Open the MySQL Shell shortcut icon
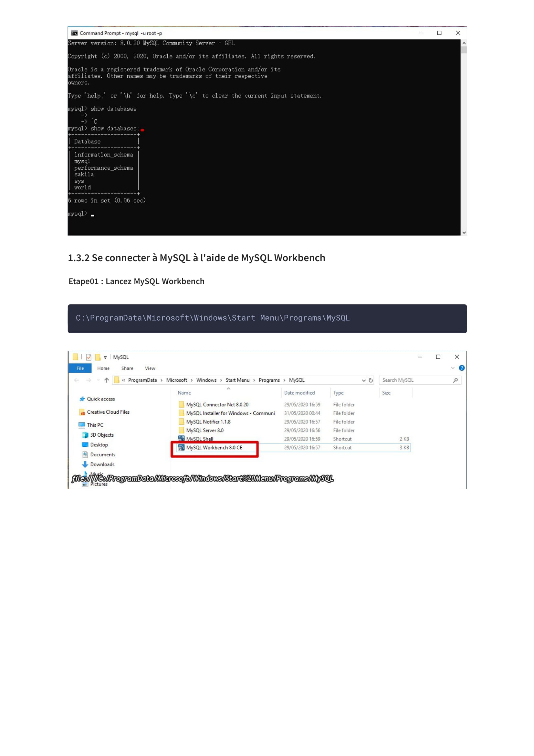This screenshot has width=534, height=756. click(181, 439)
